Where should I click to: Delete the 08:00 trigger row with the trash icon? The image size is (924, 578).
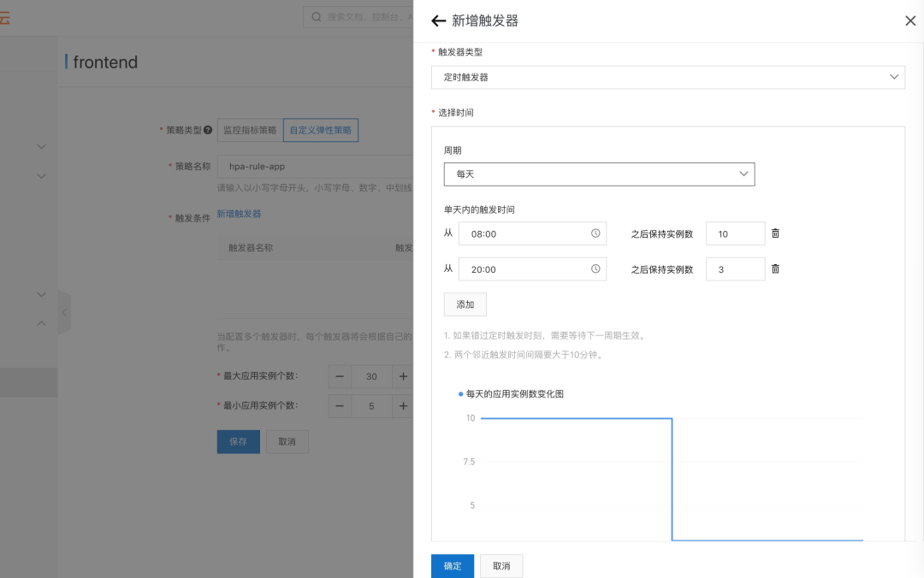click(775, 233)
